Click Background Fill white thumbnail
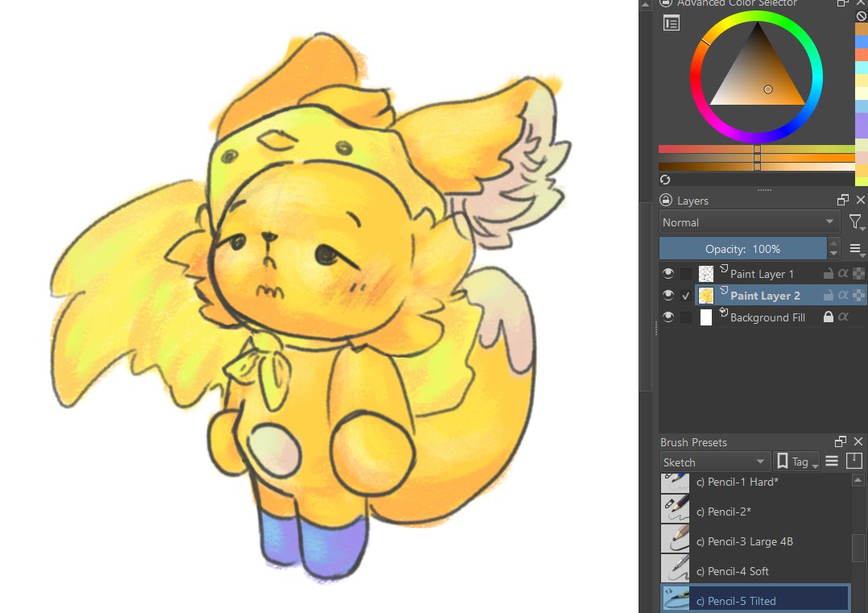 [706, 317]
